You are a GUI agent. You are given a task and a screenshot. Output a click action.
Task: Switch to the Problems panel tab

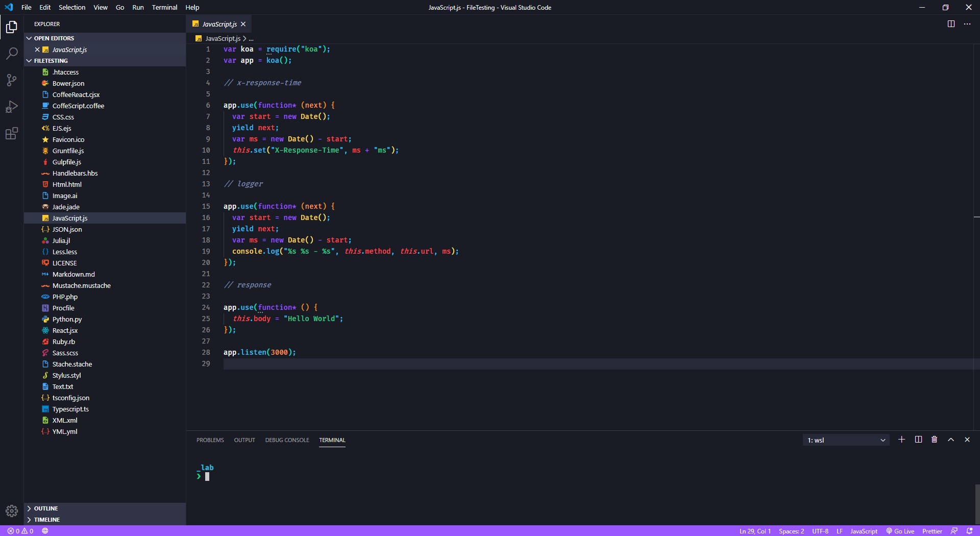click(210, 440)
